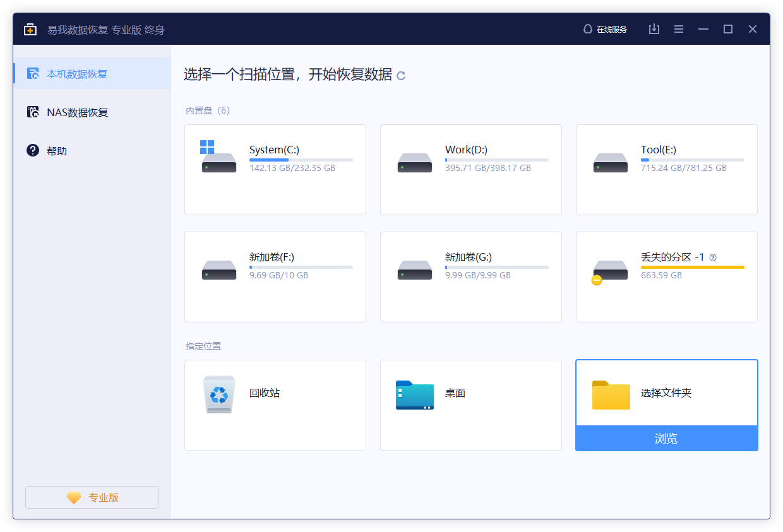Open the 专业版 upgrade button
The height and width of the screenshot is (532, 783).
tap(92, 497)
